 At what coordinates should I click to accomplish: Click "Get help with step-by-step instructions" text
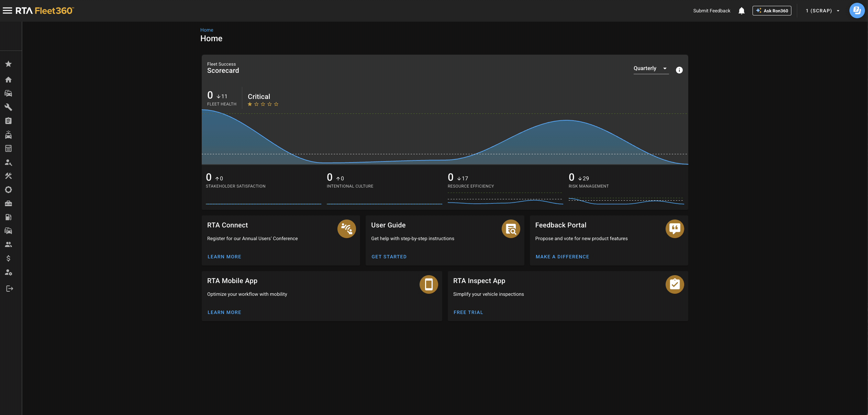point(413,238)
